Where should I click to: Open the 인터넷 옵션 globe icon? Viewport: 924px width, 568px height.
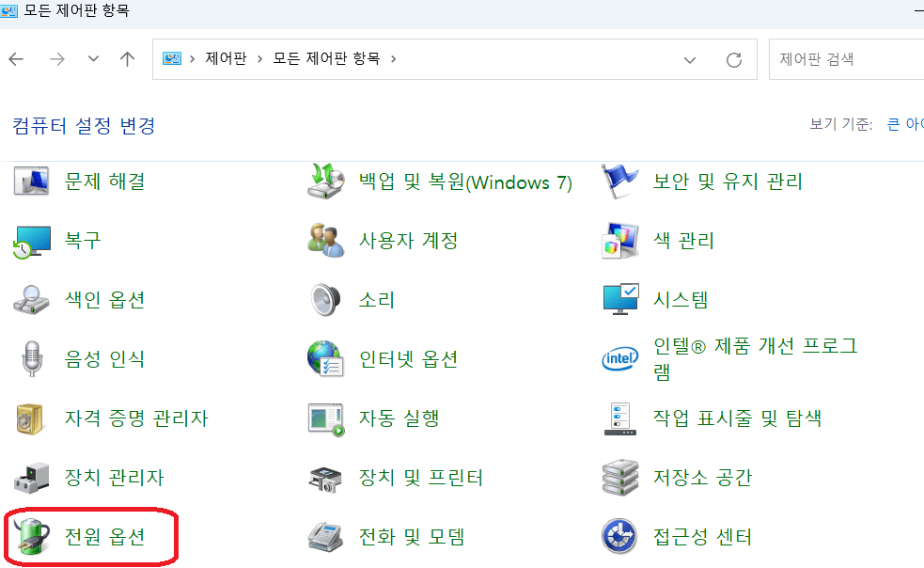point(325,358)
